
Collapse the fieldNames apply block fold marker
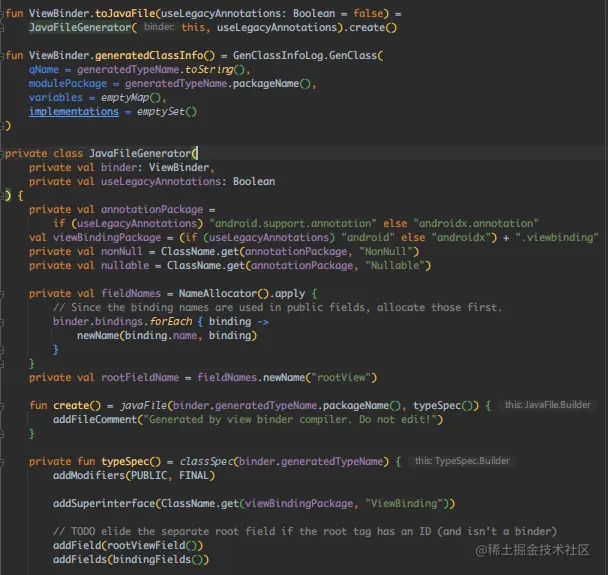click(x=2, y=294)
